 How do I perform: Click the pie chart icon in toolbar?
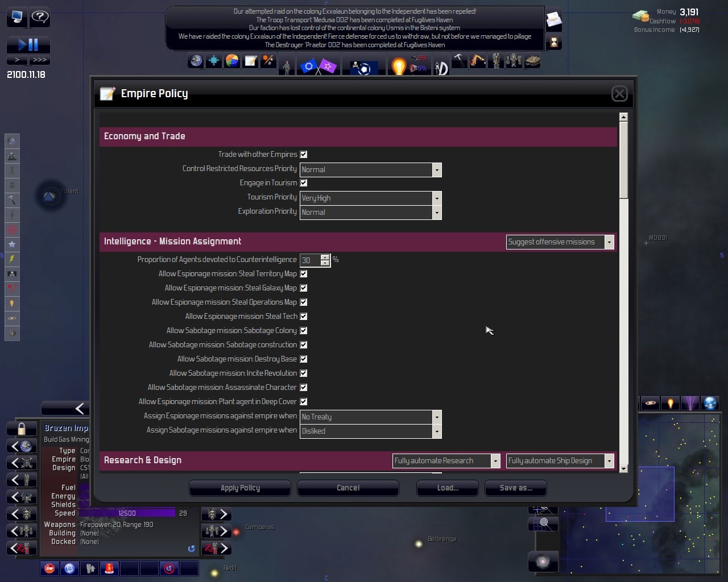point(232,61)
